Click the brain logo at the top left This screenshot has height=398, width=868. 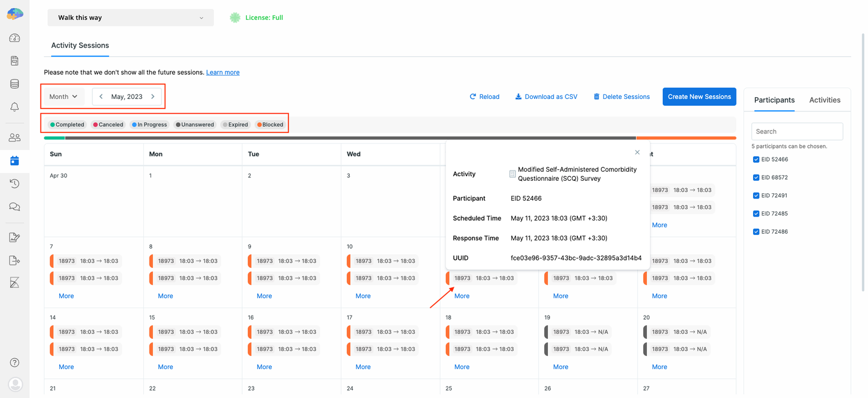tap(15, 13)
